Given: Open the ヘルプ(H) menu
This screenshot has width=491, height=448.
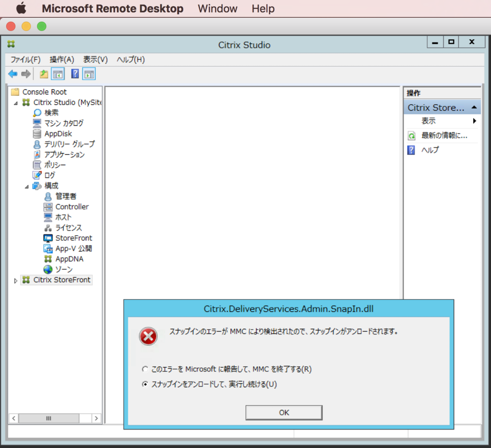Looking at the screenshot, I should pos(130,59).
